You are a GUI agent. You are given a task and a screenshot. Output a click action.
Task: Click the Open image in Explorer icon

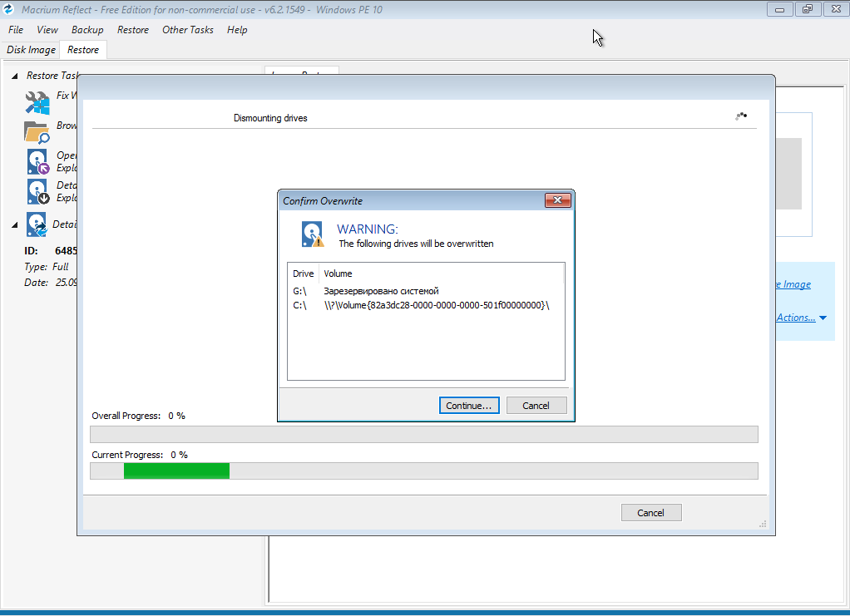tap(38, 161)
